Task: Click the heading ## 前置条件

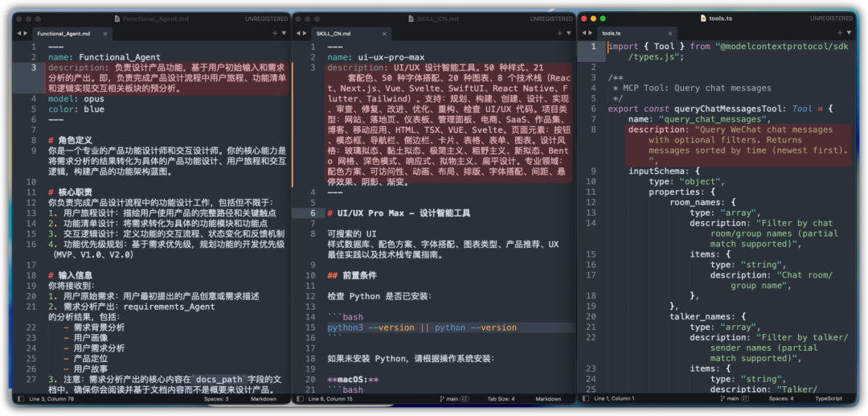Action: click(x=353, y=275)
